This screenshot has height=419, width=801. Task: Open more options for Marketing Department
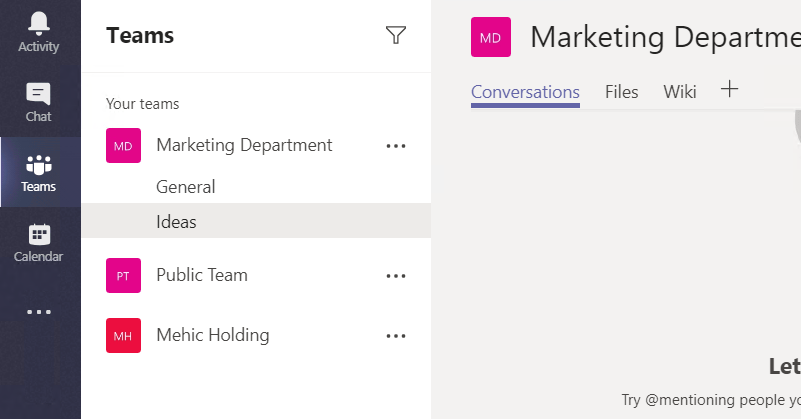[396, 146]
